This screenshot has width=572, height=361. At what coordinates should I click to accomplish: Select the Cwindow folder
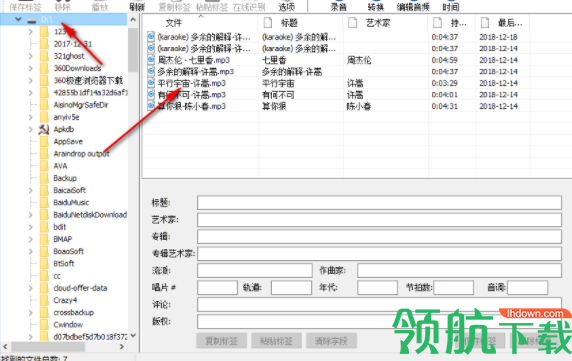(x=68, y=325)
